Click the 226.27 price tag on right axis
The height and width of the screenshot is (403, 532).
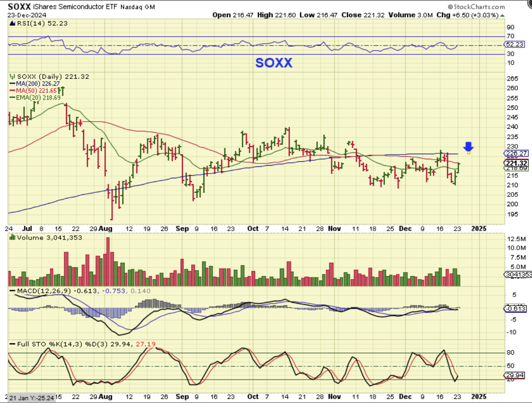(x=516, y=153)
